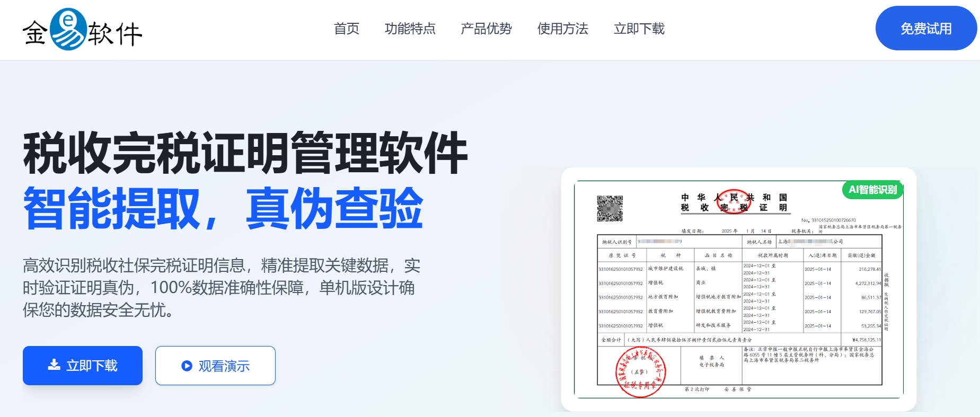This screenshot has width=980, height=417.
Task: Click the blue text 智能提取，真伪查验
Action: point(223,208)
